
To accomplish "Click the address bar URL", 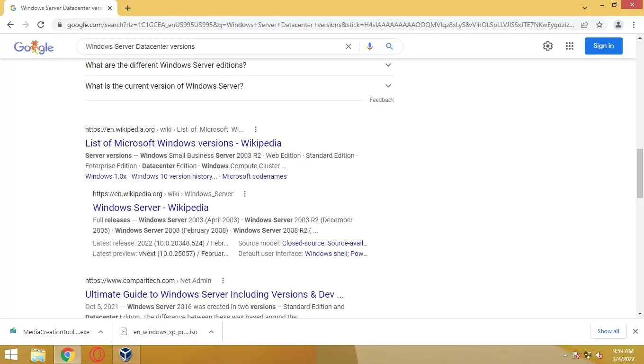I will pos(320,25).
